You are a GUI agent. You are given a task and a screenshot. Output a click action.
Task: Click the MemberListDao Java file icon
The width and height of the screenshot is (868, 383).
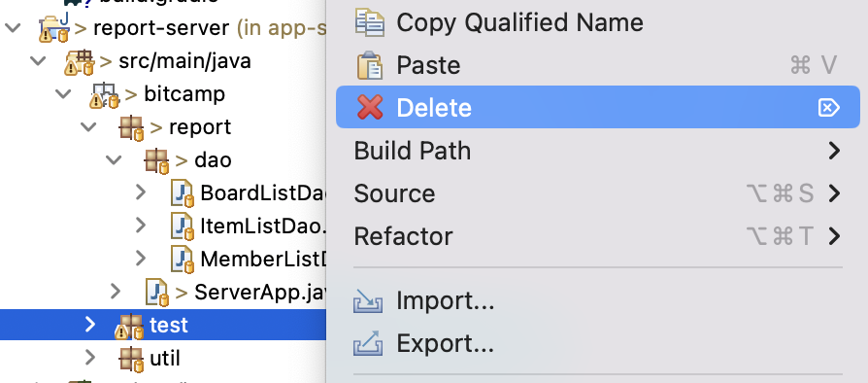[183, 259]
